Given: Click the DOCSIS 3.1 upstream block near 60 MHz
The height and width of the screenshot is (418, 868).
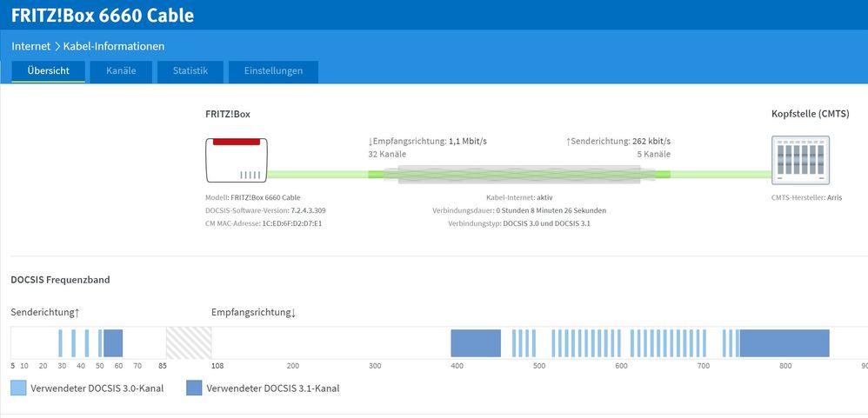Looking at the screenshot, I should 113,343.
